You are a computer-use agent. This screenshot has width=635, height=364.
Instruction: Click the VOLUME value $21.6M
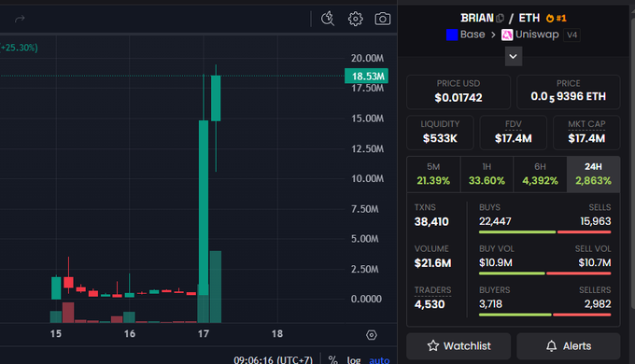[432, 263]
